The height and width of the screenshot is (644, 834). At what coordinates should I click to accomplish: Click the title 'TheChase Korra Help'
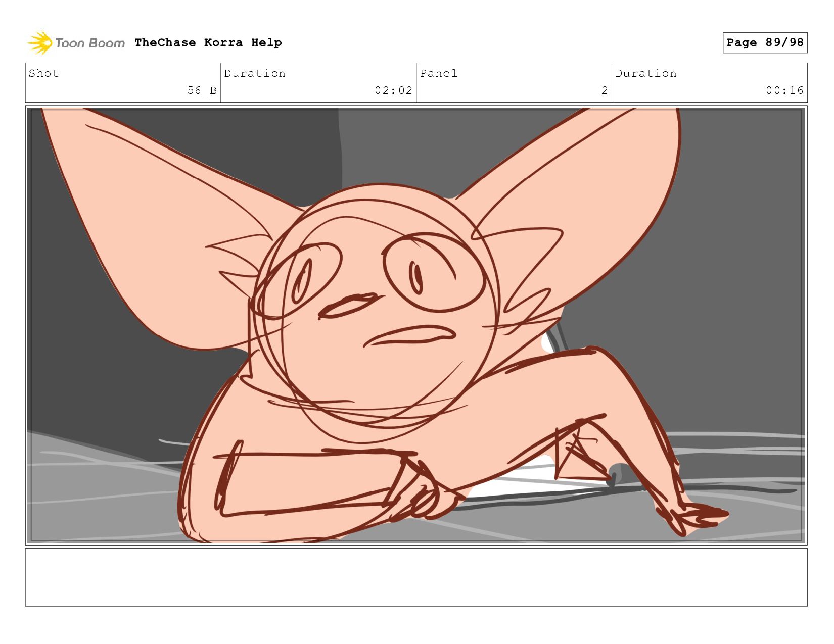(208, 43)
